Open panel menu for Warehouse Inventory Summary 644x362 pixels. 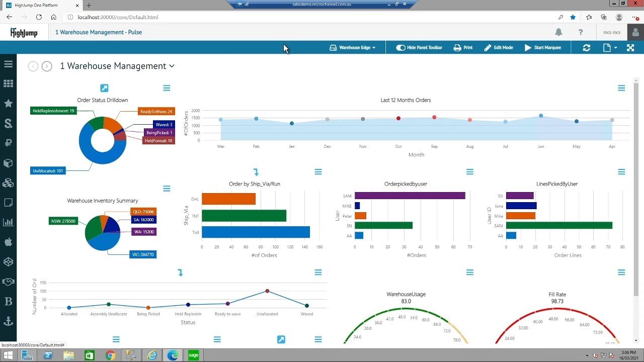click(x=167, y=189)
